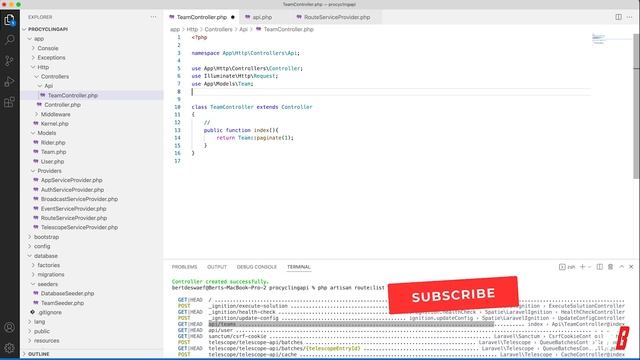
Task: Click the Subscribe overlay button
Action: [x=453, y=295]
